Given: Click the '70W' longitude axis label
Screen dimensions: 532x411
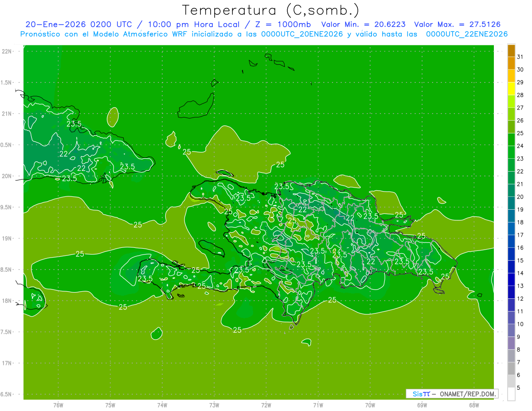Looking at the screenshot, I should 370,405.
